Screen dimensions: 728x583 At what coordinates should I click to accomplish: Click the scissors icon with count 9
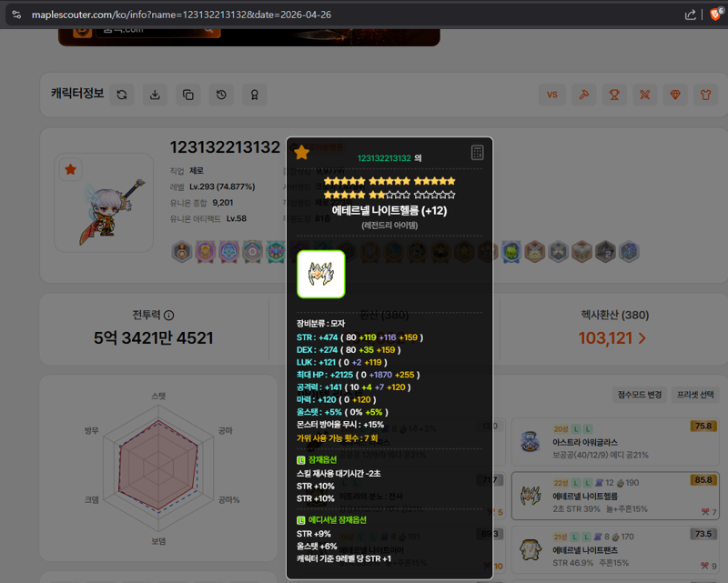coord(705,566)
